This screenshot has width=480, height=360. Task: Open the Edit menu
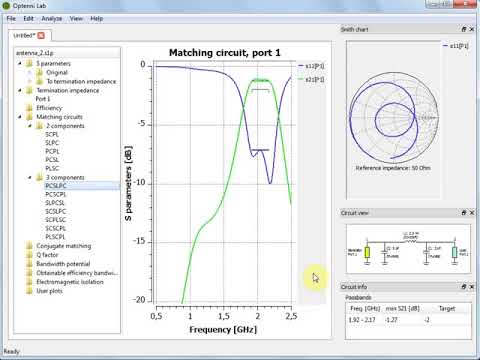pyautogui.click(x=28, y=19)
